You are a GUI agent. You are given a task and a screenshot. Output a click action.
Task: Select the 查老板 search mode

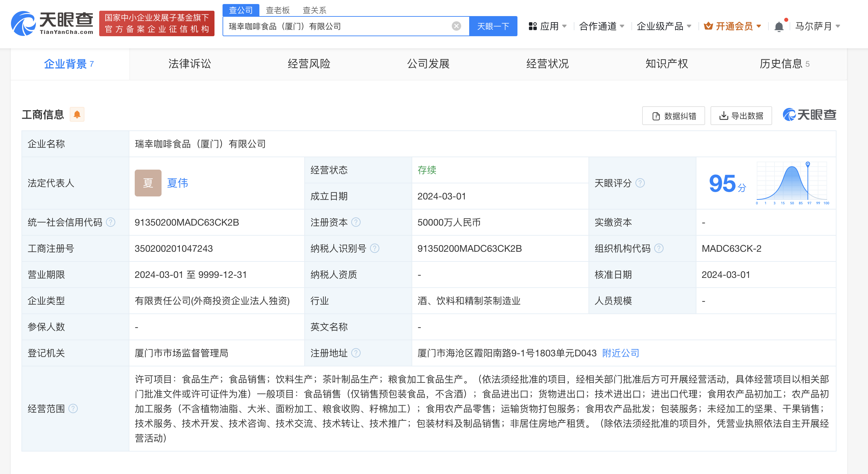(277, 10)
